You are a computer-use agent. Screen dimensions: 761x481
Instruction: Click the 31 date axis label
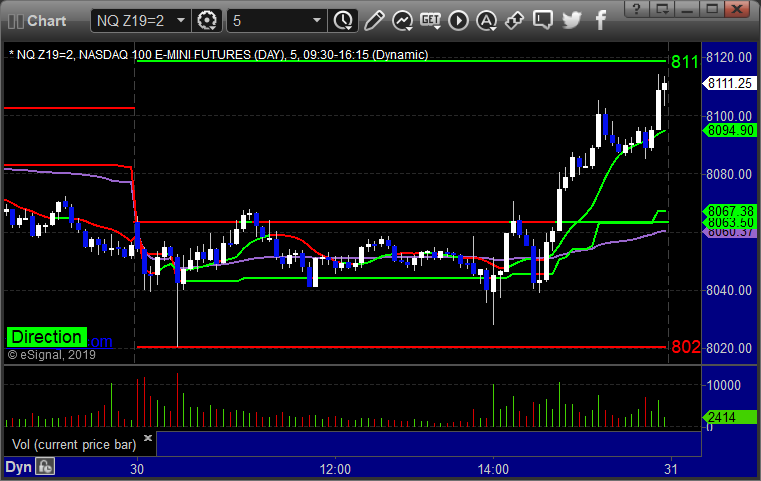pos(671,469)
